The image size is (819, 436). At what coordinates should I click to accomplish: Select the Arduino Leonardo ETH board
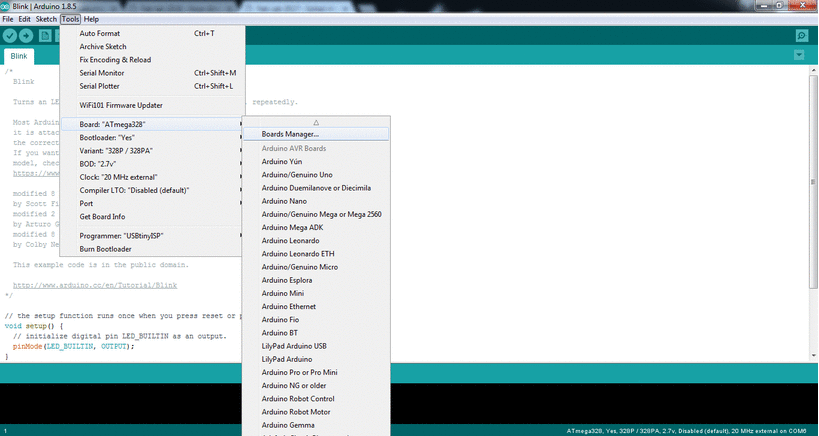pyautogui.click(x=316, y=253)
